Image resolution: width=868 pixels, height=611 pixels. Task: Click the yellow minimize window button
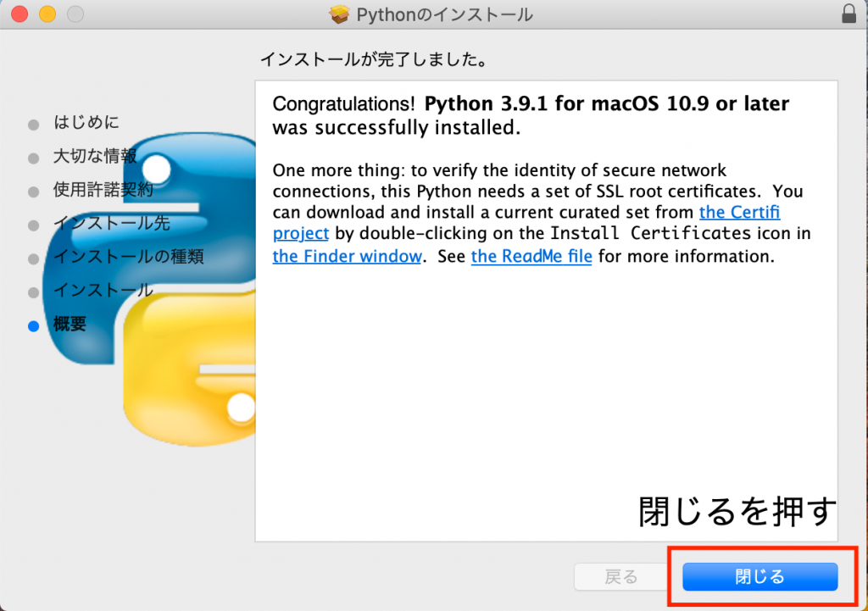(47, 14)
